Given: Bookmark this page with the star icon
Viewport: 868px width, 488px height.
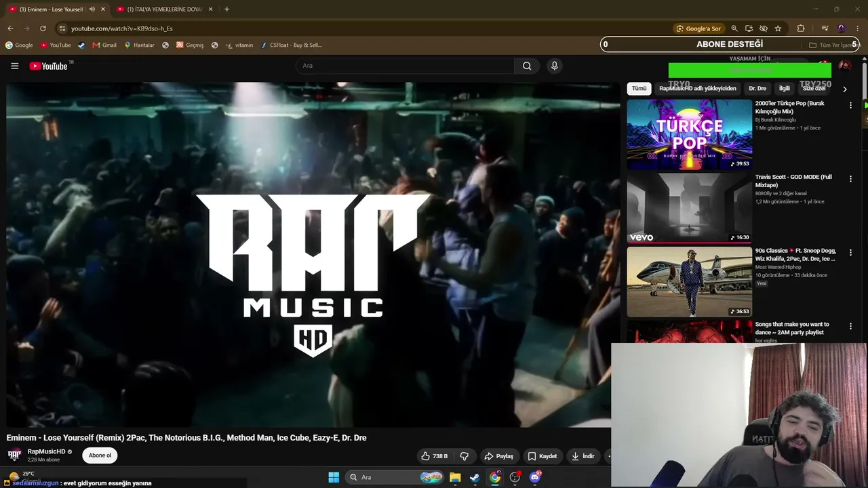Looking at the screenshot, I should [778, 28].
